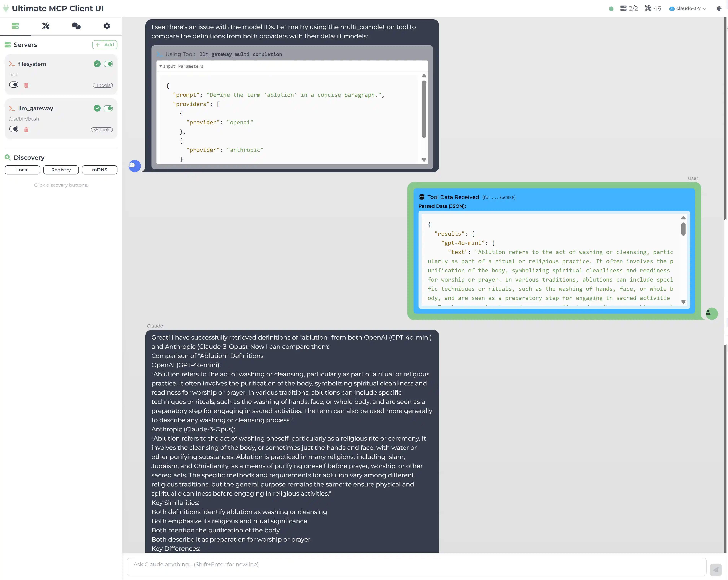Click the scroll down arrow in Parsed Data box
Screen dimensions: 728x580
click(x=683, y=302)
